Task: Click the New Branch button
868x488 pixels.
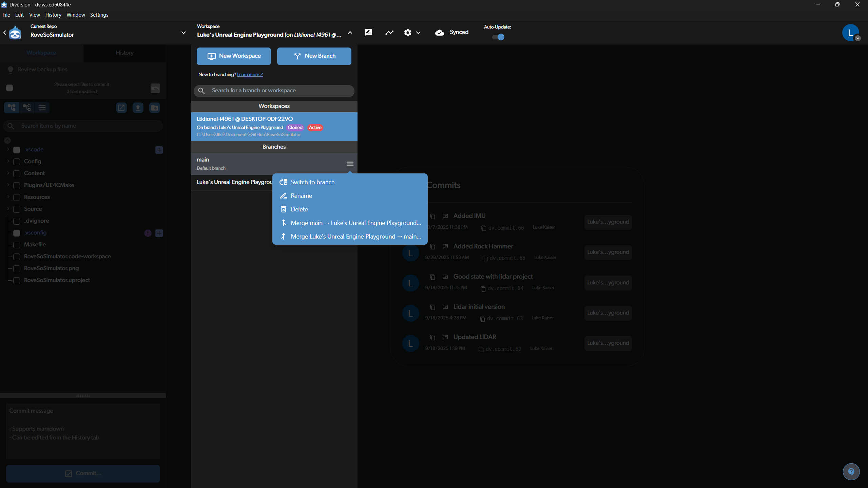Action: (313, 56)
